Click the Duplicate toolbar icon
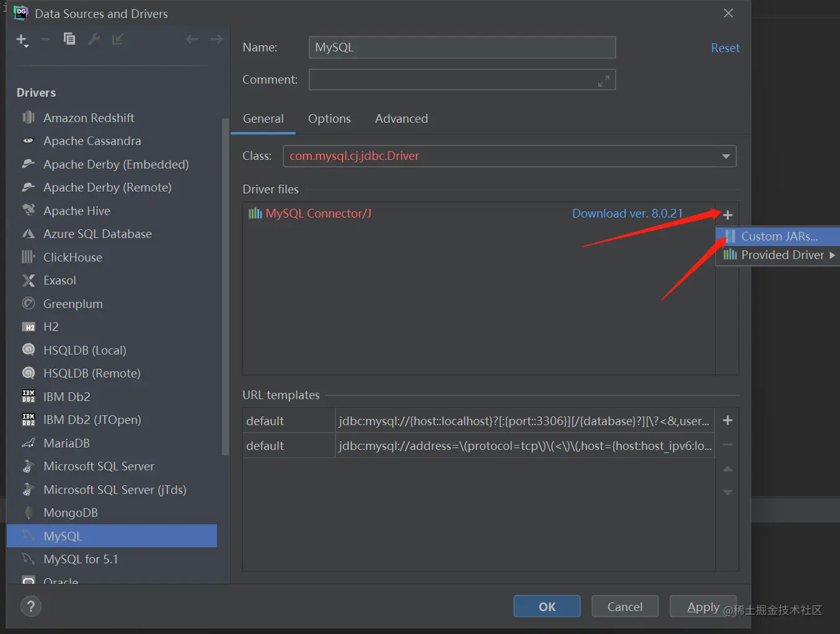The image size is (840, 634). 69,39
